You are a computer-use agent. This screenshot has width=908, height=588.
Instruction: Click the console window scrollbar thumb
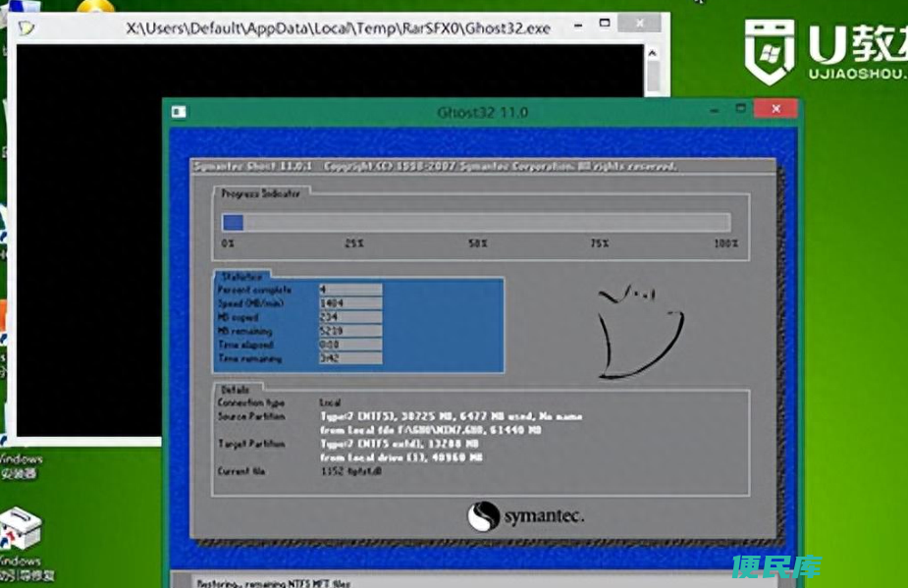click(653, 76)
